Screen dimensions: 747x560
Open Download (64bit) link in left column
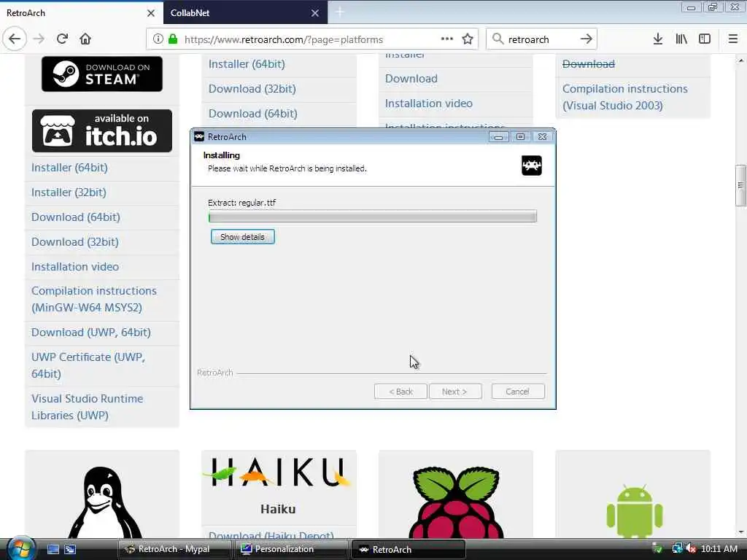76,217
